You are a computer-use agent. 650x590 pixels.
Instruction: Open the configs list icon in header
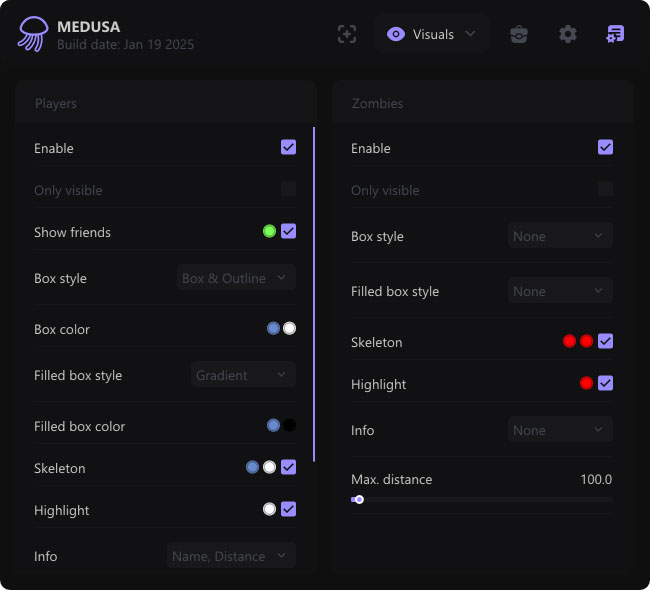click(x=615, y=34)
